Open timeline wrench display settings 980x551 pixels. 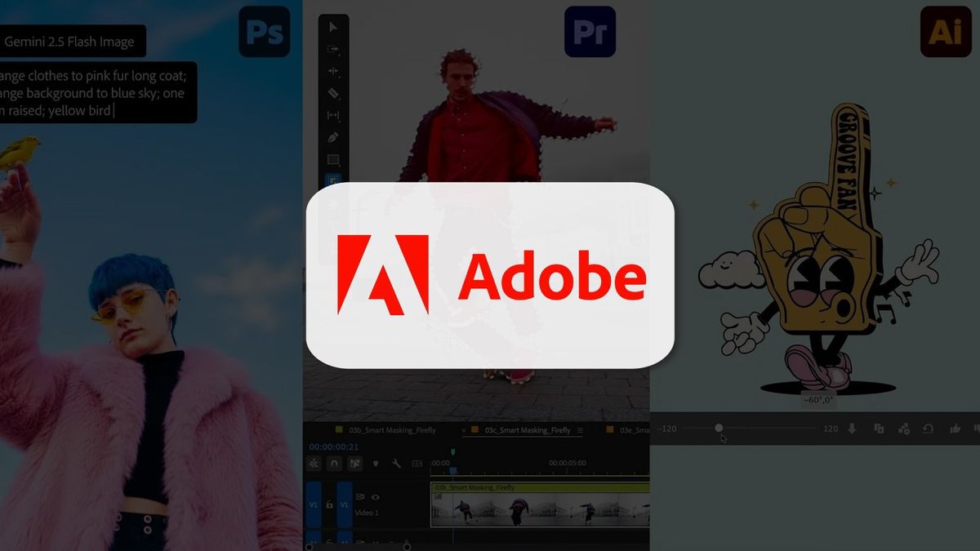pyautogui.click(x=396, y=464)
